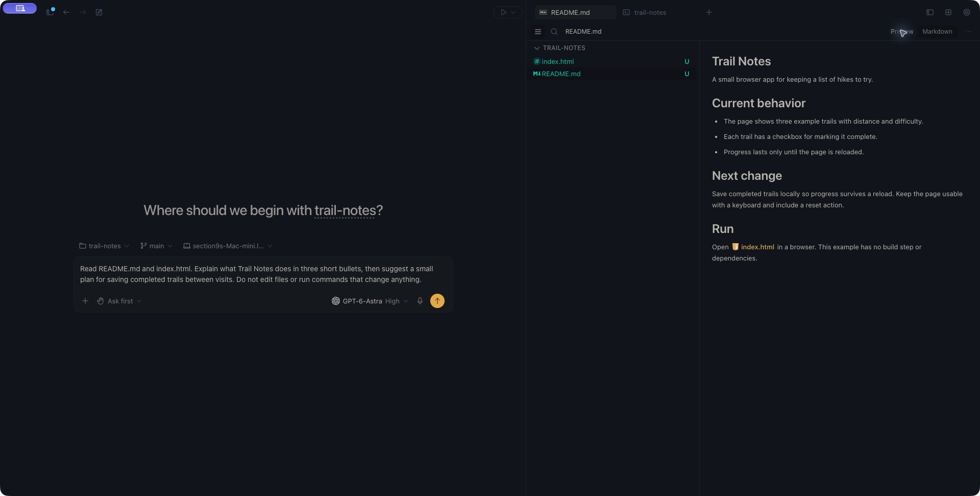Toggle the side panel layout icon
The image size is (980, 496).
point(930,12)
